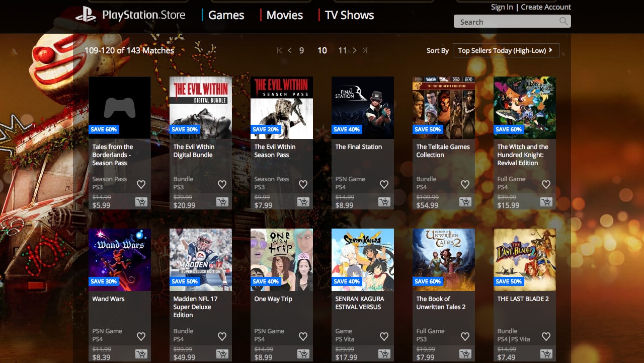Click the search magnifier icon
Viewport: 644px width, 363px height.
[563, 21]
